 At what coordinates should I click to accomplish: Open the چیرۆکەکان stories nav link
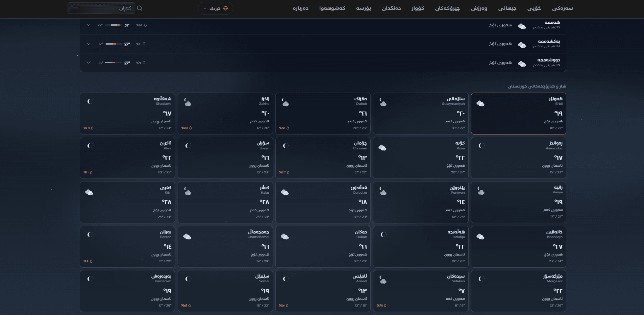click(x=447, y=8)
